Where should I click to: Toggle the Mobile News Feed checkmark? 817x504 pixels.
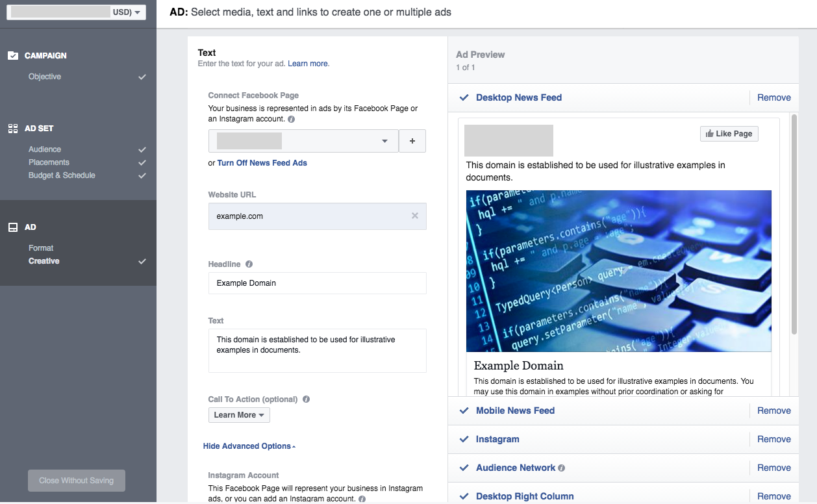463,410
